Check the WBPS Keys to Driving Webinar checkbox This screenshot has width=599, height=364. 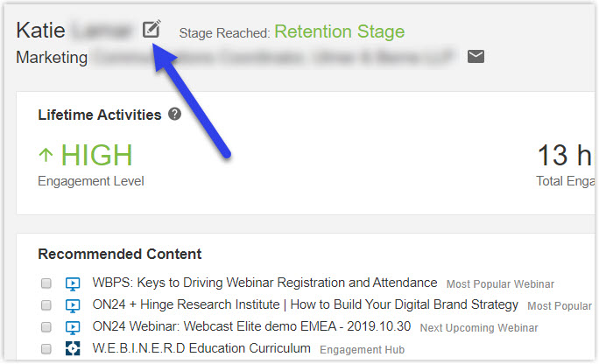coord(46,283)
